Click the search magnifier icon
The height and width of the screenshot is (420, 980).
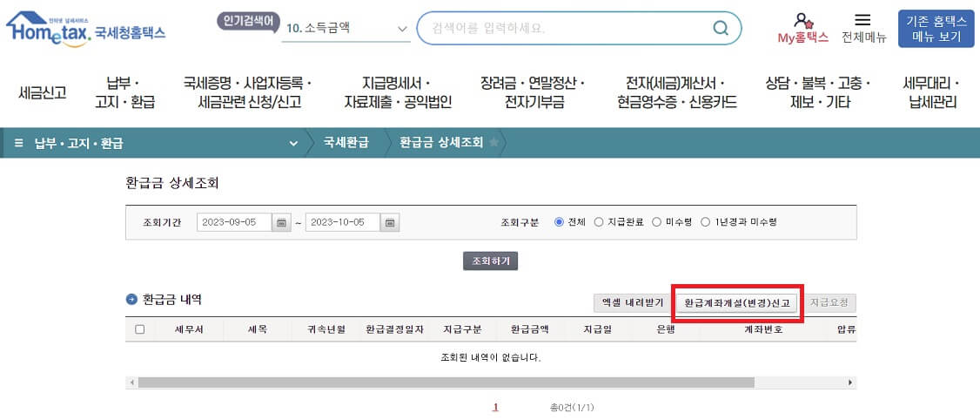[x=721, y=28]
